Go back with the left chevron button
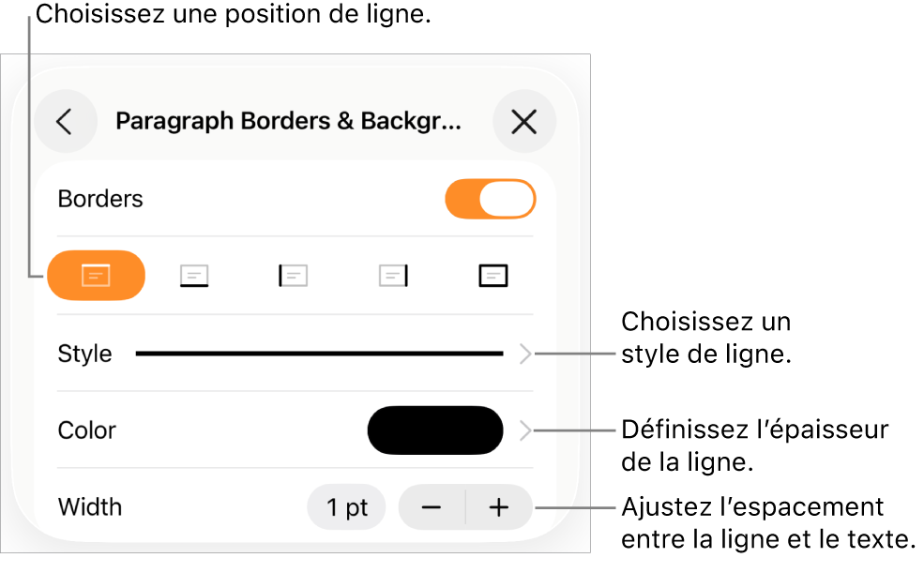Image resolution: width=924 pixels, height=588 pixels. 66,121
